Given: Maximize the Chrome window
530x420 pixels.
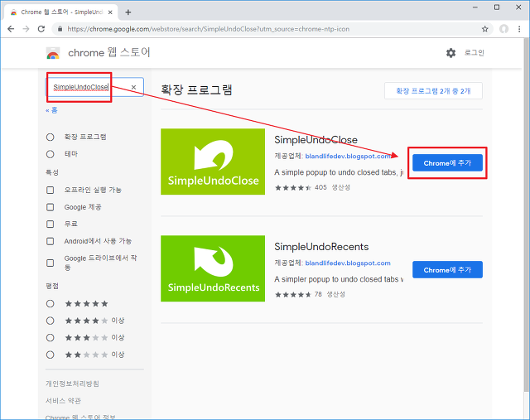Looking at the screenshot, I should click(497, 7).
